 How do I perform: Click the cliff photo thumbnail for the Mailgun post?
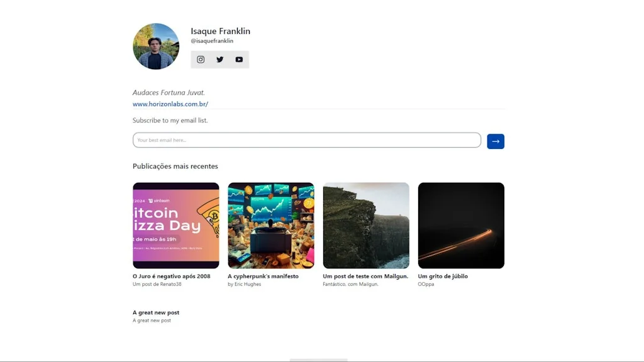[366, 226]
